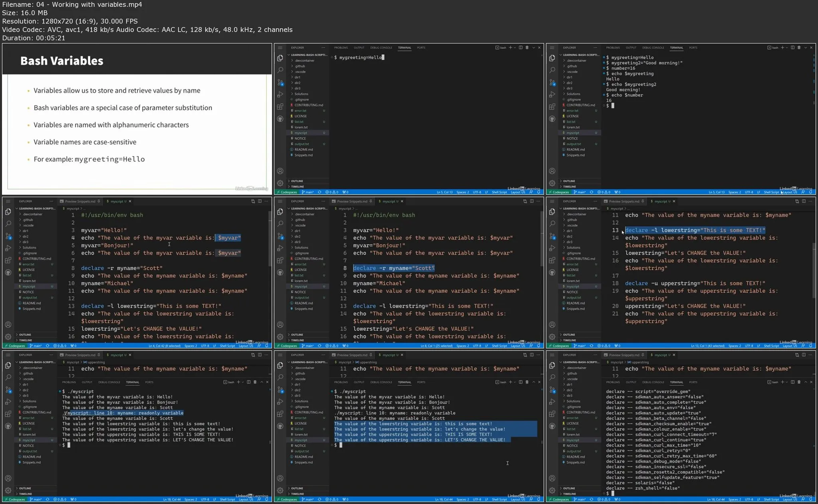818x504 pixels.
Task: Click 'Ln 13, Col 1 (43 selected)' status entry
Action: tap(708, 346)
